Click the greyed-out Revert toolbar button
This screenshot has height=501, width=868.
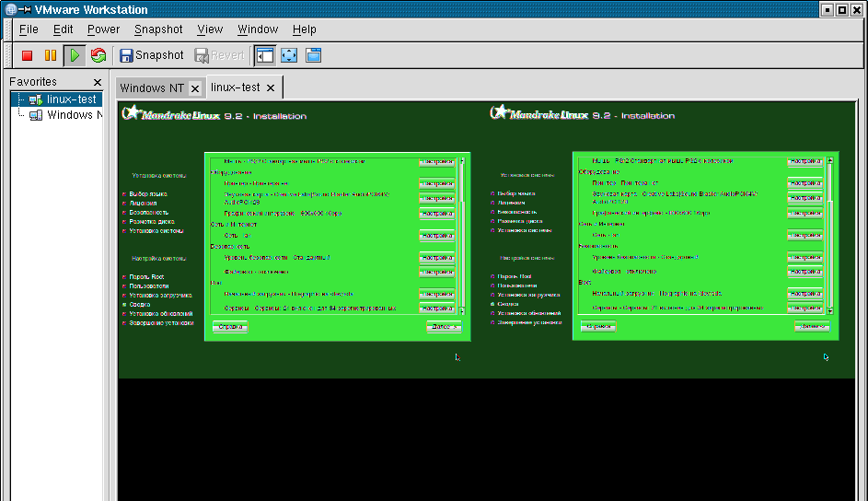point(219,55)
